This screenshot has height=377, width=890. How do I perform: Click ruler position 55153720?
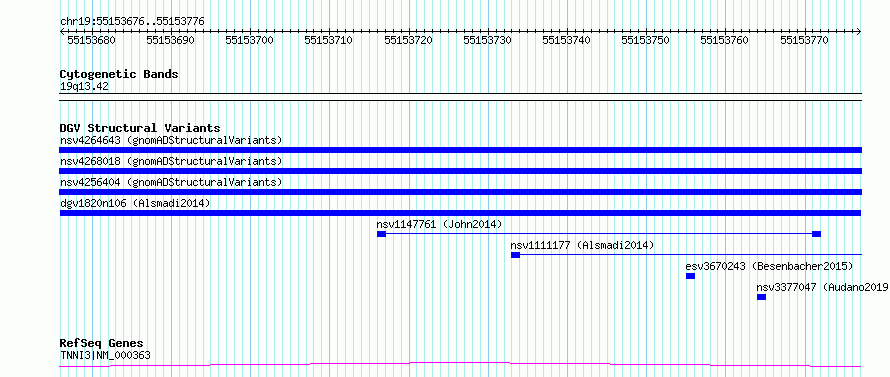[409, 40]
